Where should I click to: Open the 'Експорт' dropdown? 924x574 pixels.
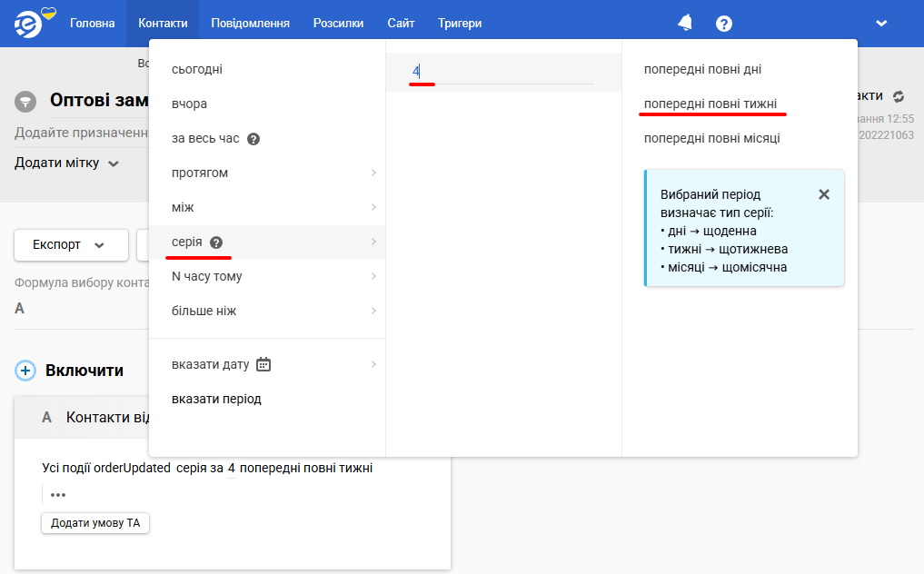coord(71,244)
